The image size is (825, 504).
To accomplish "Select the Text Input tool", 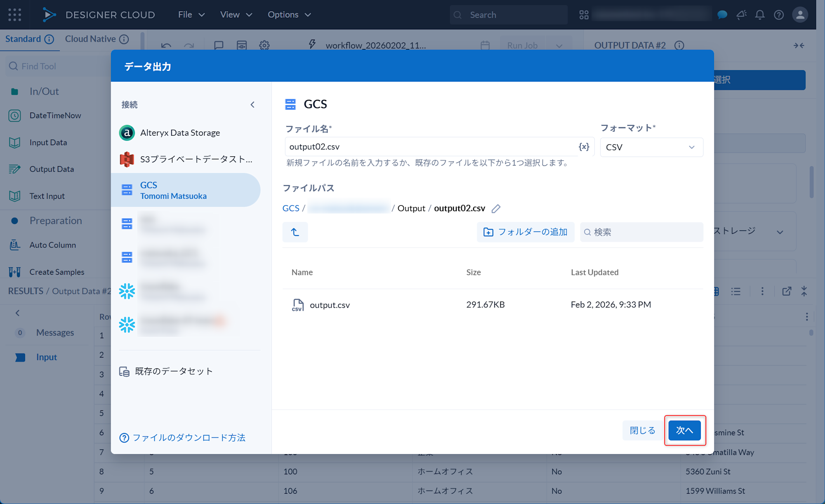I will pyautogui.click(x=47, y=196).
